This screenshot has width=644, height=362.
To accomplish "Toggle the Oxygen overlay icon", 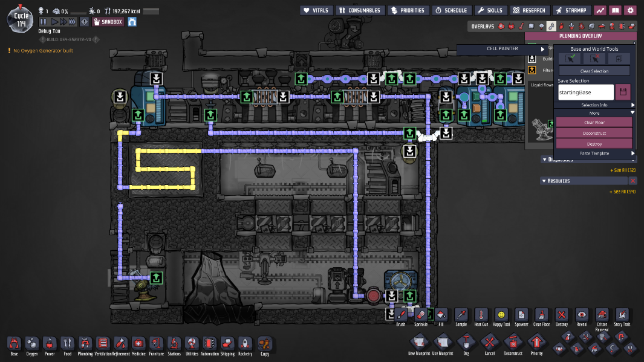I will pyautogui.click(x=501, y=26).
